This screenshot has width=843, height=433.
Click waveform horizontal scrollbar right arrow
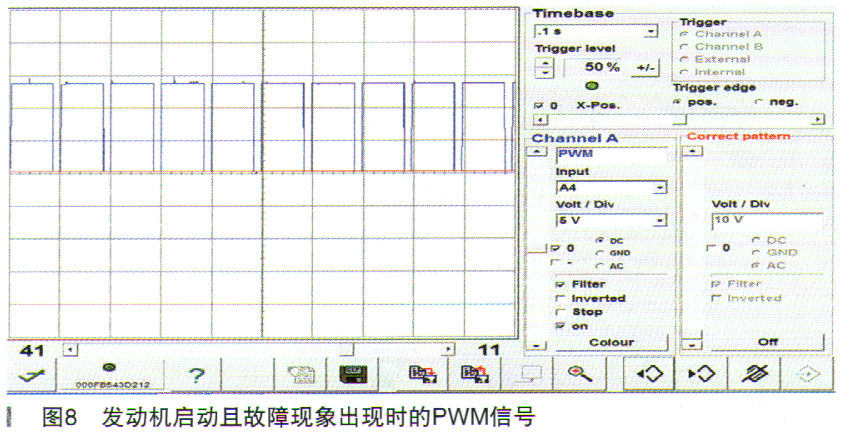(x=447, y=350)
